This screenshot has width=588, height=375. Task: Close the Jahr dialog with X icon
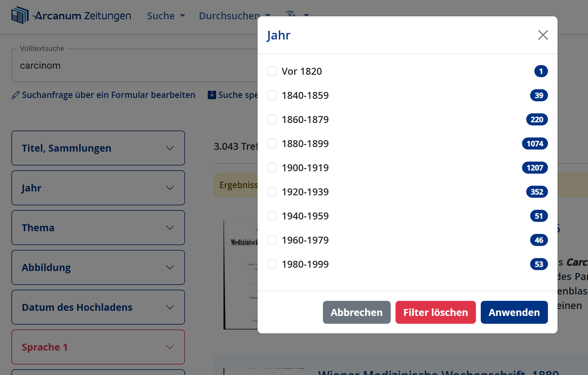pyautogui.click(x=543, y=35)
